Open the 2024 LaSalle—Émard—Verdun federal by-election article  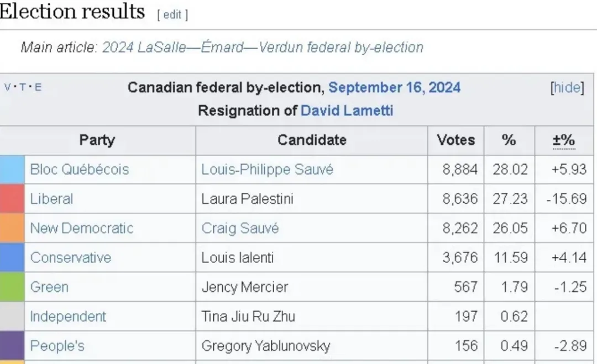coord(263,47)
